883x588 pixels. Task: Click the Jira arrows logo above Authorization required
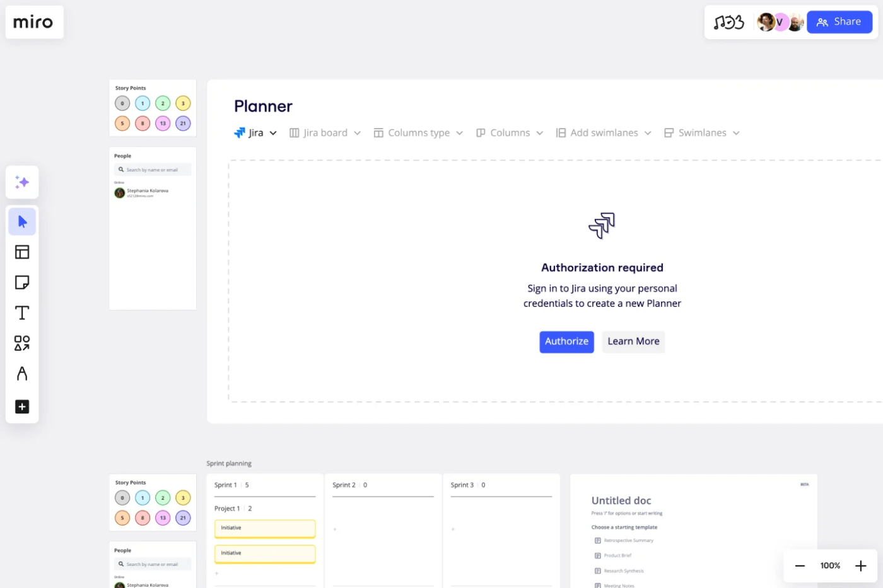(x=602, y=226)
